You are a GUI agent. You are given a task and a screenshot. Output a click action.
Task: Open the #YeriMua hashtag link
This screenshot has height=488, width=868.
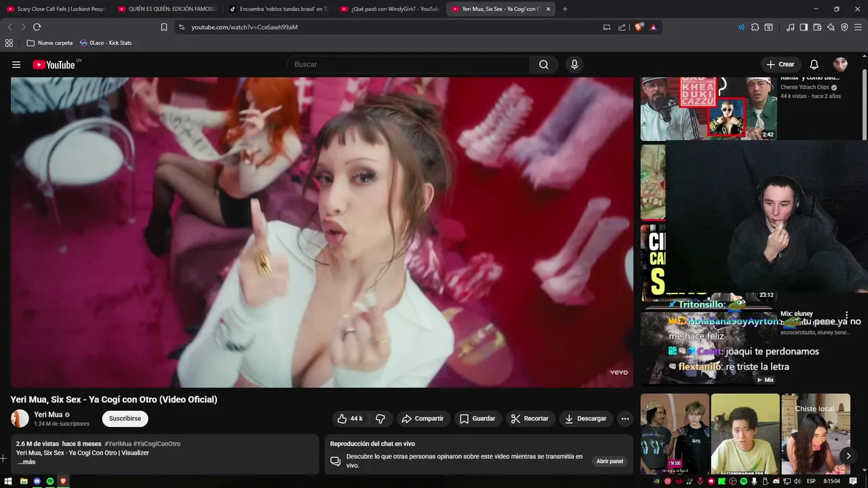118,444
